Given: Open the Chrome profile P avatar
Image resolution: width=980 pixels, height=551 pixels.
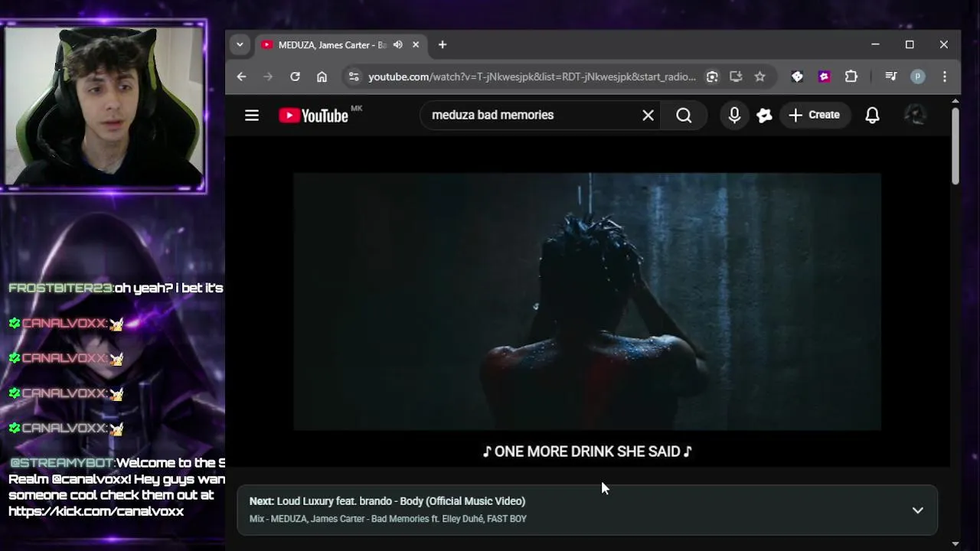Looking at the screenshot, I should 917,77.
